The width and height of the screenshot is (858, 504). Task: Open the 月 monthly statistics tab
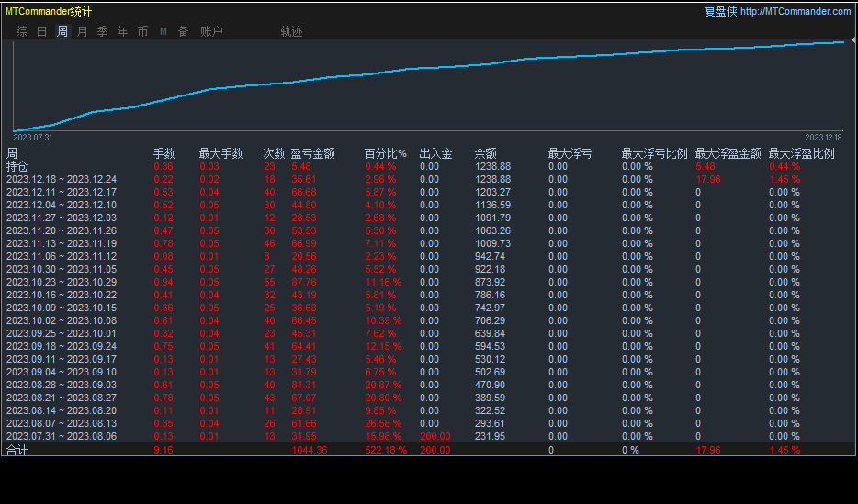(x=82, y=32)
